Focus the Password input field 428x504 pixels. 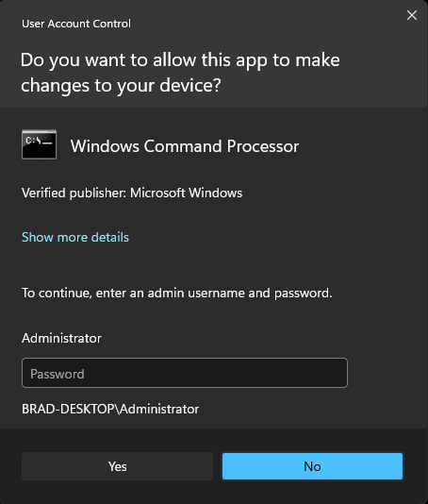coord(185,373)
